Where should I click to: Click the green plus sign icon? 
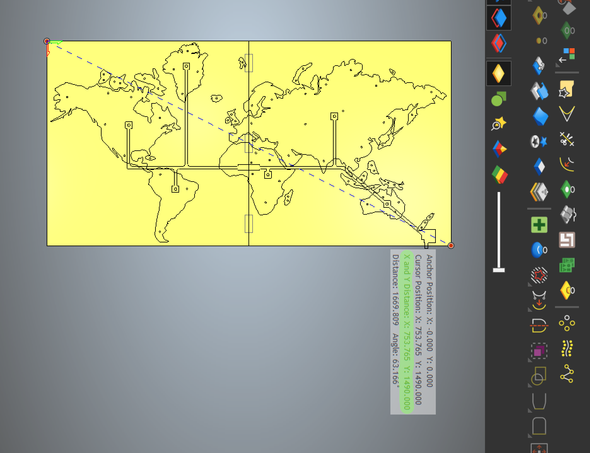pos(539,225)
